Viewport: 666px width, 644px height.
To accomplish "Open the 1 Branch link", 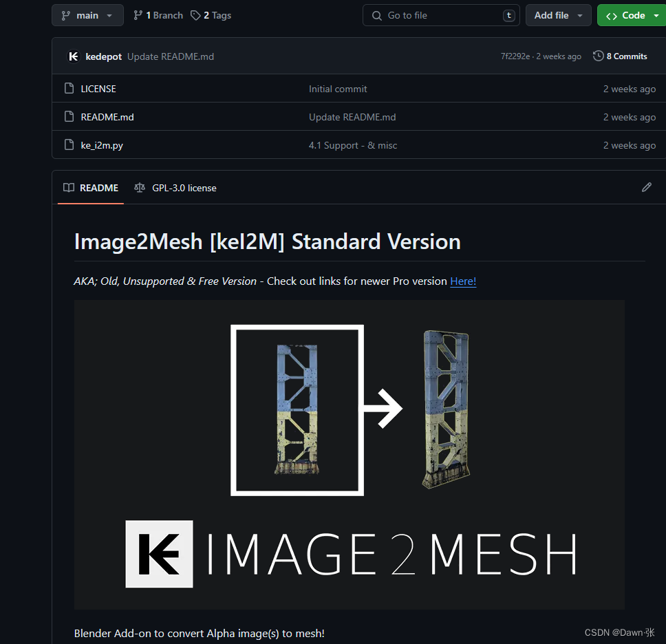I will tap(158, 15).
